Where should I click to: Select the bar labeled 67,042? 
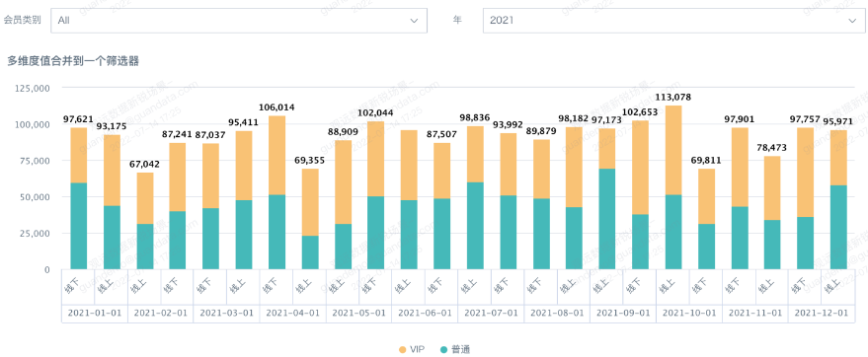tap(144, 221)
